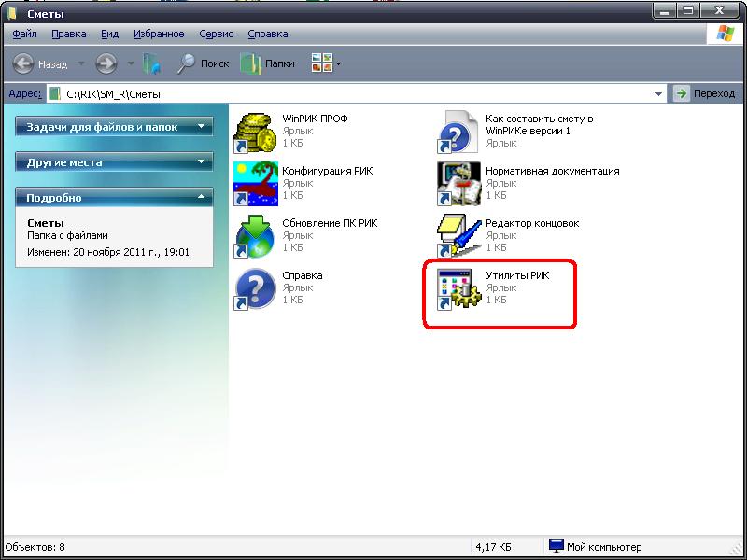This screenshot has width=747, height=560.
Task: Open the WinРИК ПРОФ coins shortcut icon
Action: (255, 133)
